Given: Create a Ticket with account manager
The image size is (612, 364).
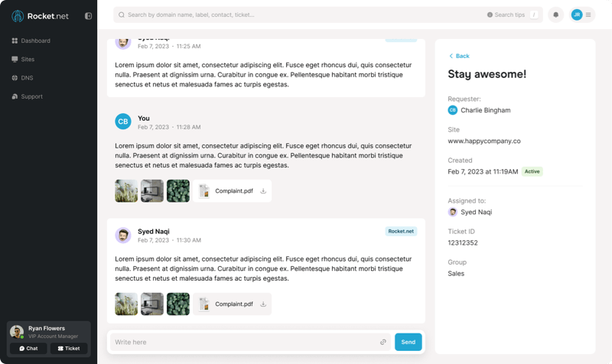Looking at the screenshot, I should [69, 349].
